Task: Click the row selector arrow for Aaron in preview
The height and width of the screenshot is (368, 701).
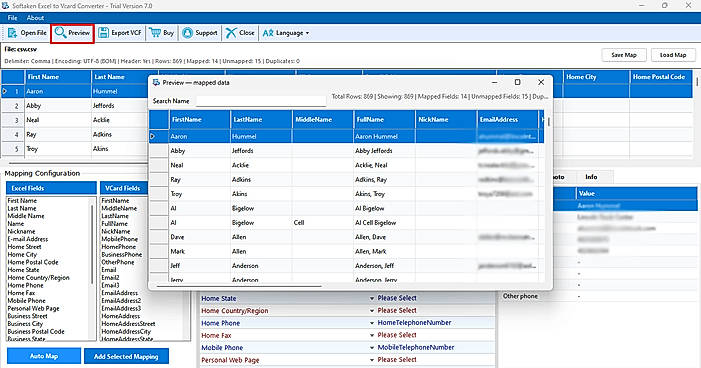Action: click(x=159, y=136)
